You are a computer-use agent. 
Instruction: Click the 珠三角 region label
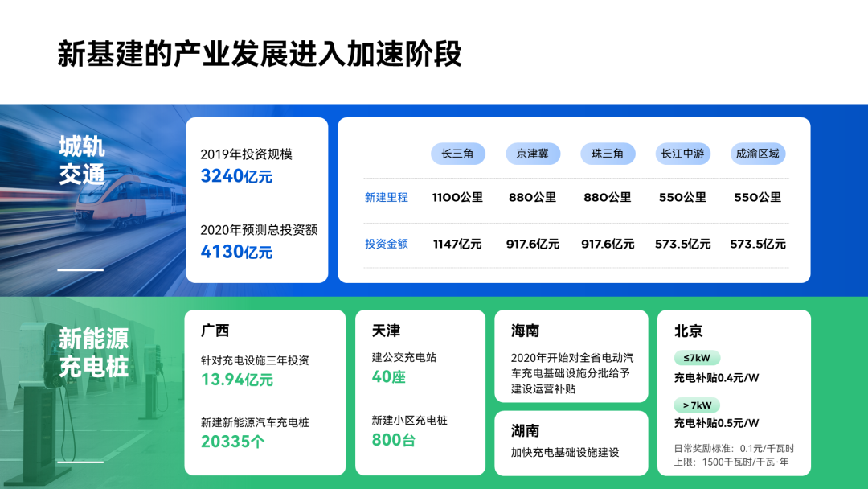coord(608,154)
